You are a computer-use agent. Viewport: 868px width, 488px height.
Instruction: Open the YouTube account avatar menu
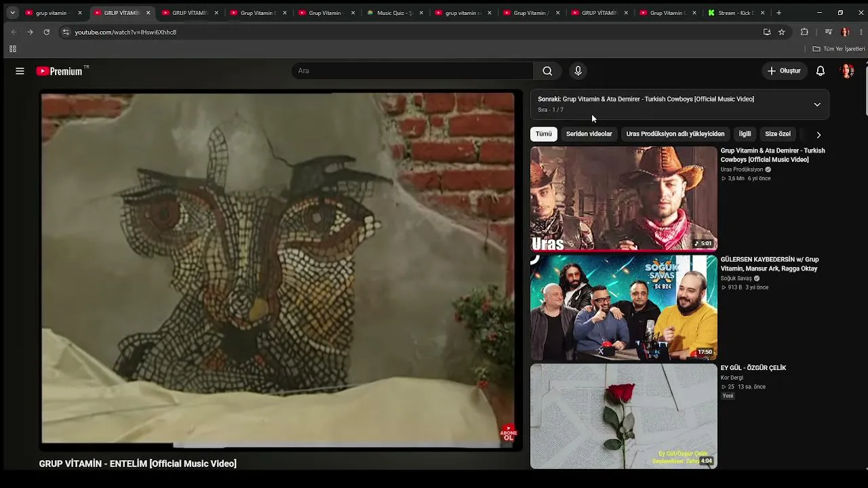click(x=846, y=71)
